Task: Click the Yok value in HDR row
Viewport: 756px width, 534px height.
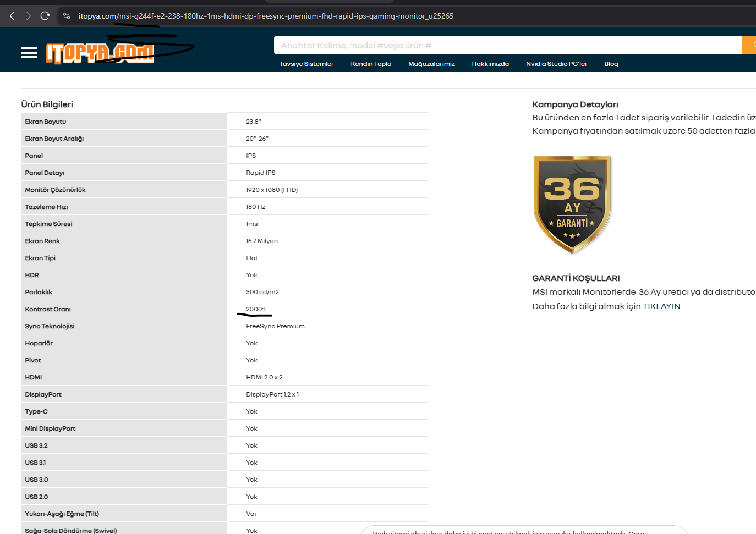Action: (252, 275)
